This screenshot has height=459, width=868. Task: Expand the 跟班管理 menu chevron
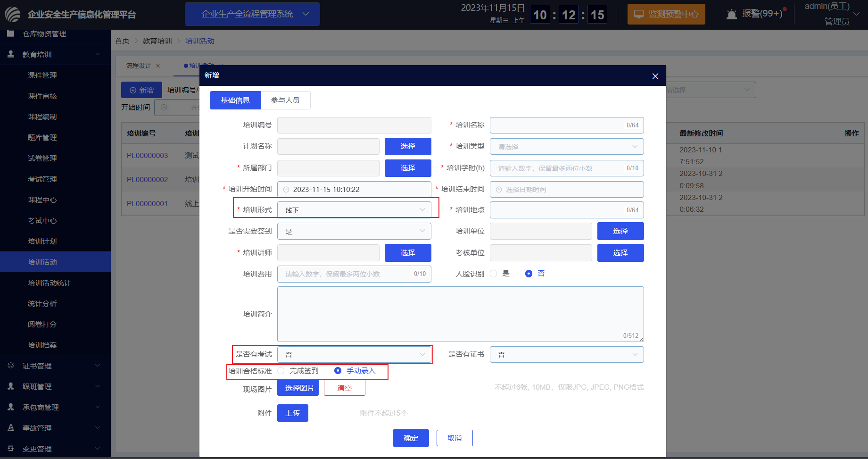click(98, 386)
